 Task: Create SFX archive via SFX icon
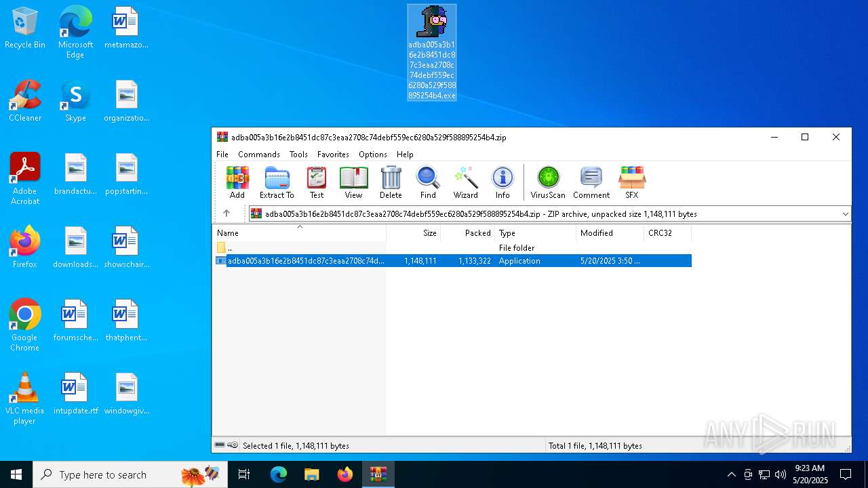(632, 182)
